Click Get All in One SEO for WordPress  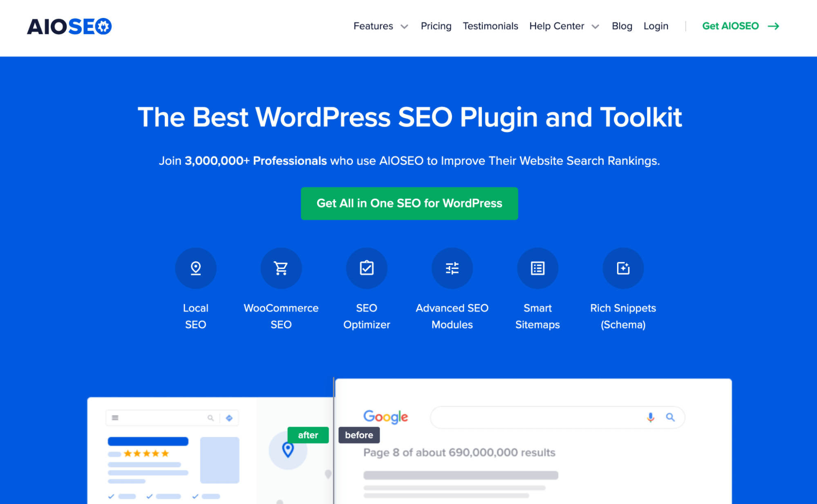(x=410, y=204)
